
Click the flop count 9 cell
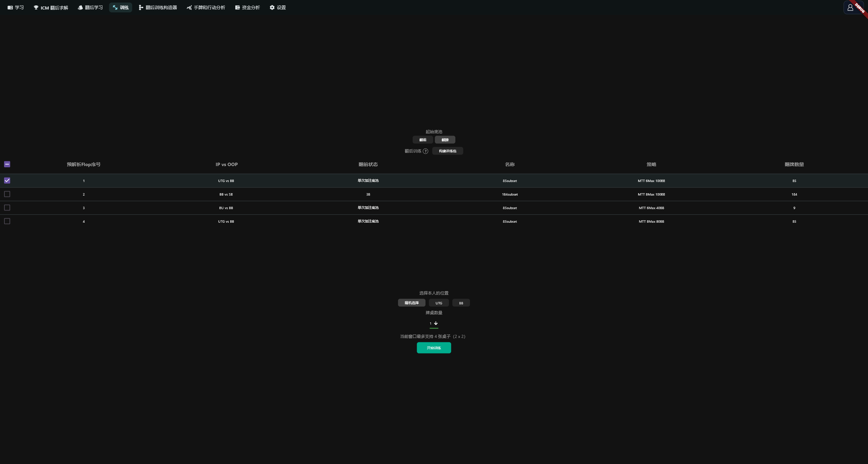pos(794,208)
